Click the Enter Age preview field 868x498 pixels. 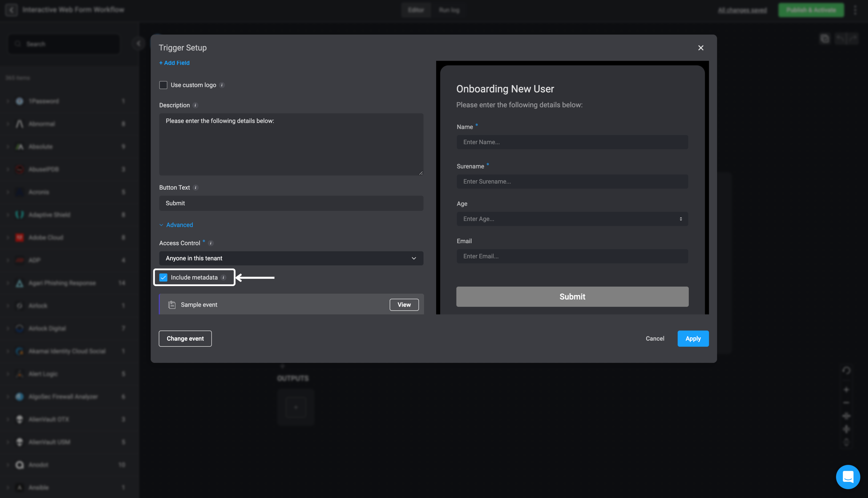(572, 219)
